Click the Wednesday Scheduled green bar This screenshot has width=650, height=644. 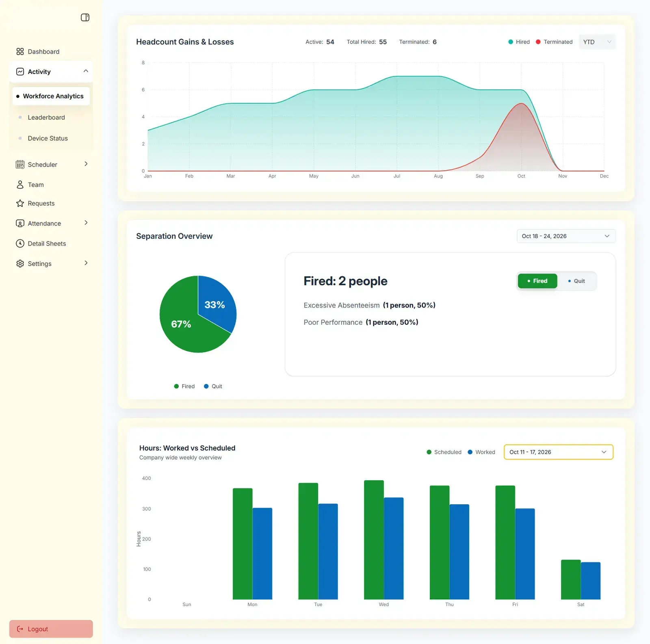click(374, 540)
